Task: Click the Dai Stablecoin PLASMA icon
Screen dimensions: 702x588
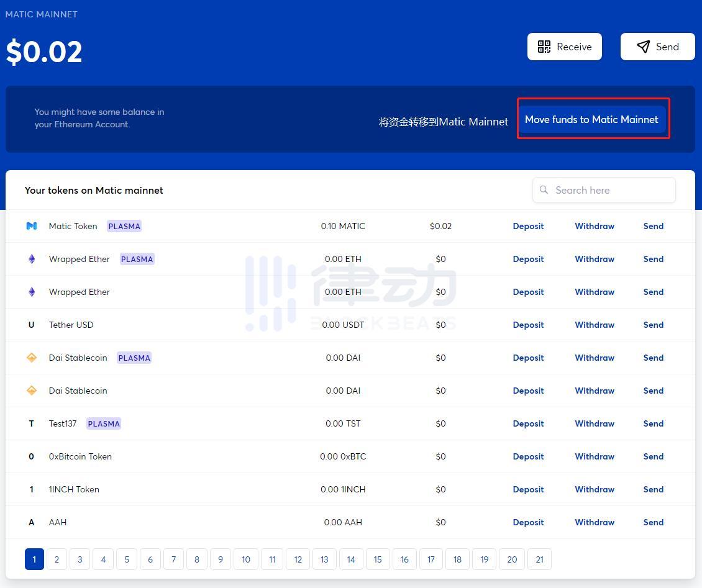Action: click(x=32, y=358)
